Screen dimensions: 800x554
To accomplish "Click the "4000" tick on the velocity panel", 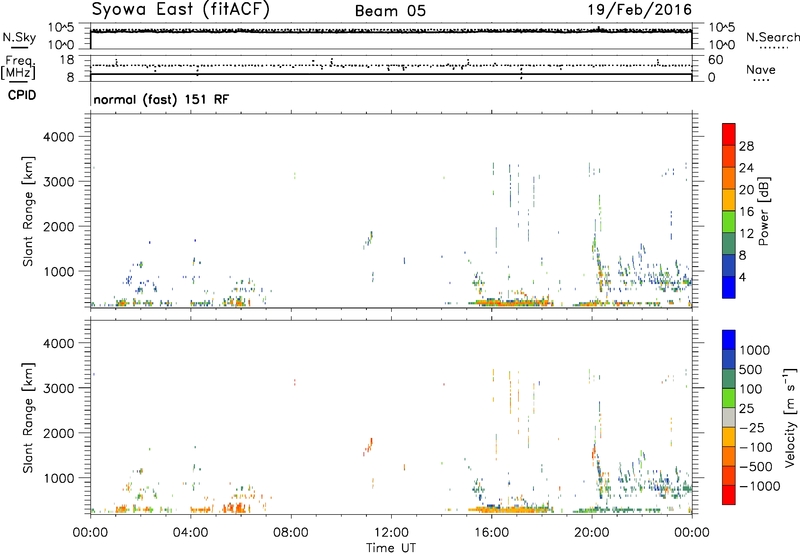I will pos(59,343).
